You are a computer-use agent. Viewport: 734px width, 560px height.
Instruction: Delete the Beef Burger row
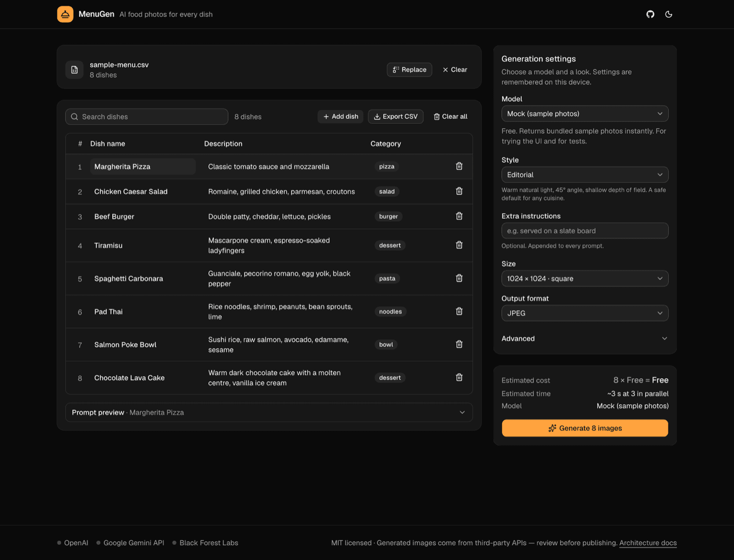click(x=459, y=216)
